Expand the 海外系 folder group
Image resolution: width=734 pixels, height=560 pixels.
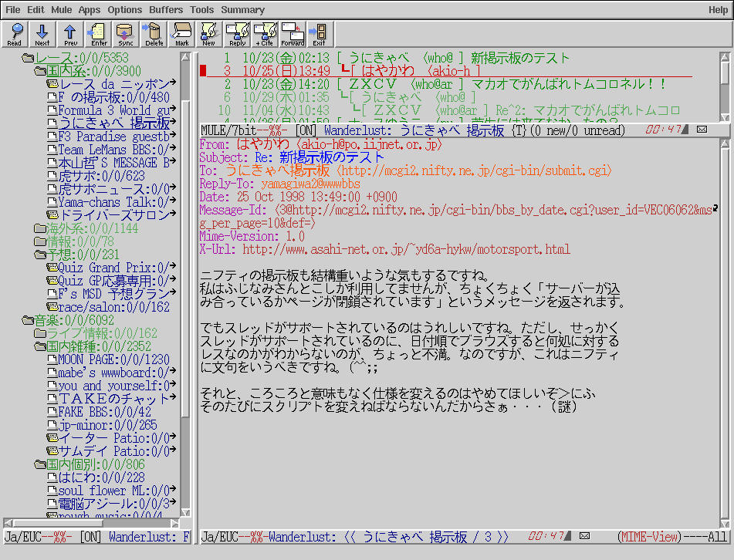pyautogui.click(x=40, y=228)
